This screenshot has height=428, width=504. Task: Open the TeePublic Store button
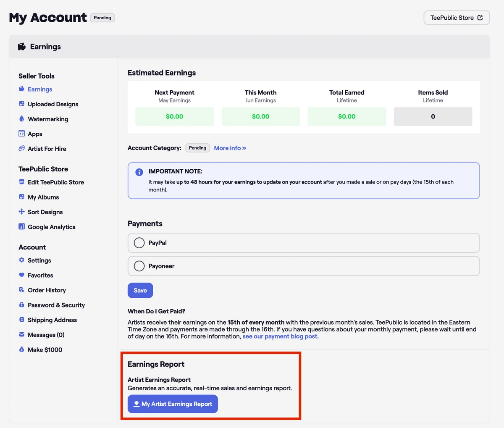[x=457, y=18]
